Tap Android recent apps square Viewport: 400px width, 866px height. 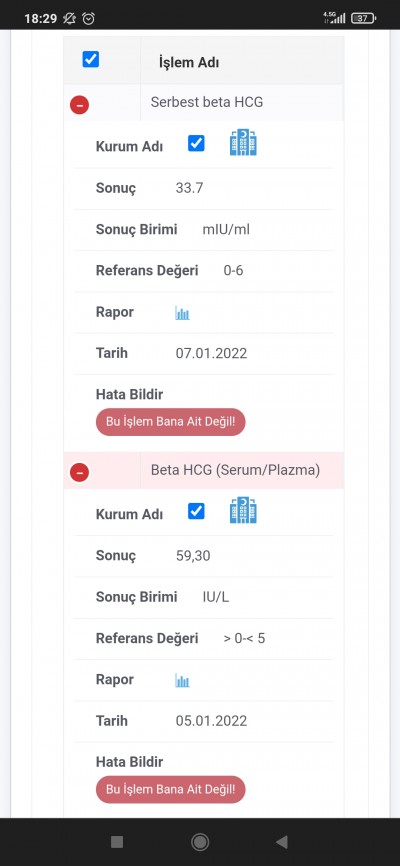[117, 842]
